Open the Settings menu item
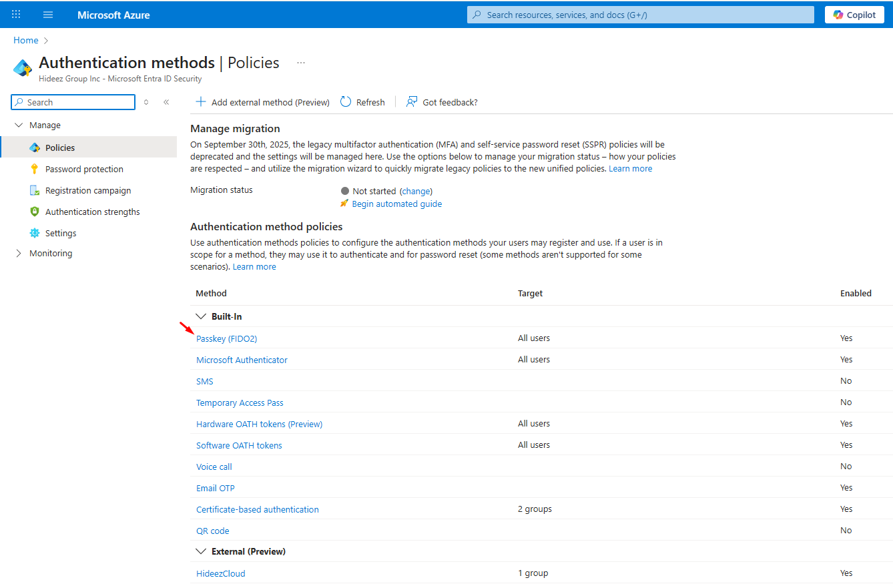 [61, 233]
